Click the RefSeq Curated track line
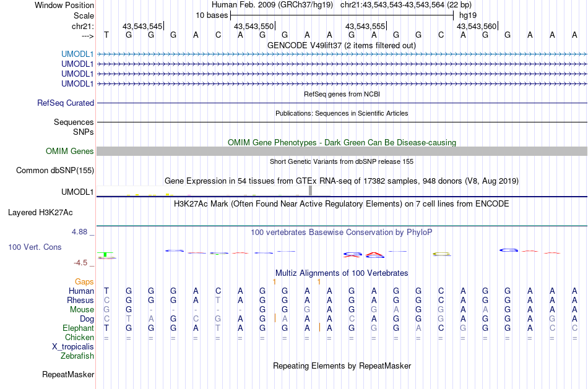Image resolution: width=588 pixels, height=389 pixels. (x=342, y=103)
